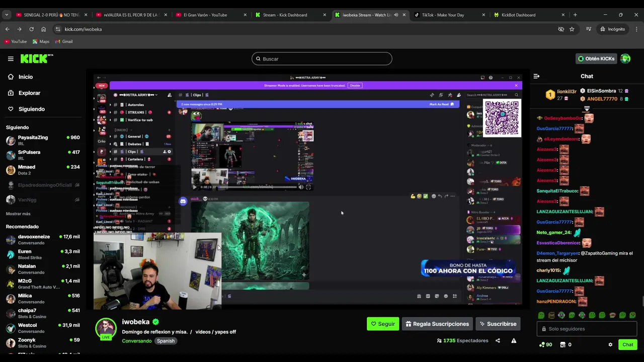
Task: Click the Suscribirse button
Action: pyautogui.click(x=498, y=324)
